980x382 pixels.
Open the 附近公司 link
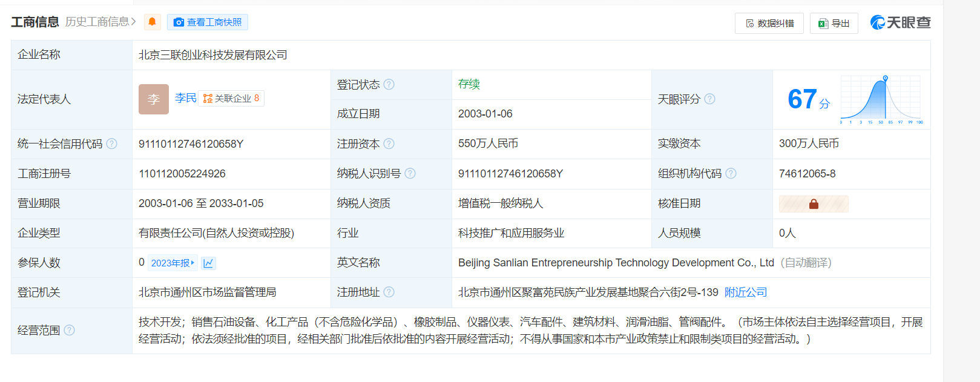(x=746, y=292)
